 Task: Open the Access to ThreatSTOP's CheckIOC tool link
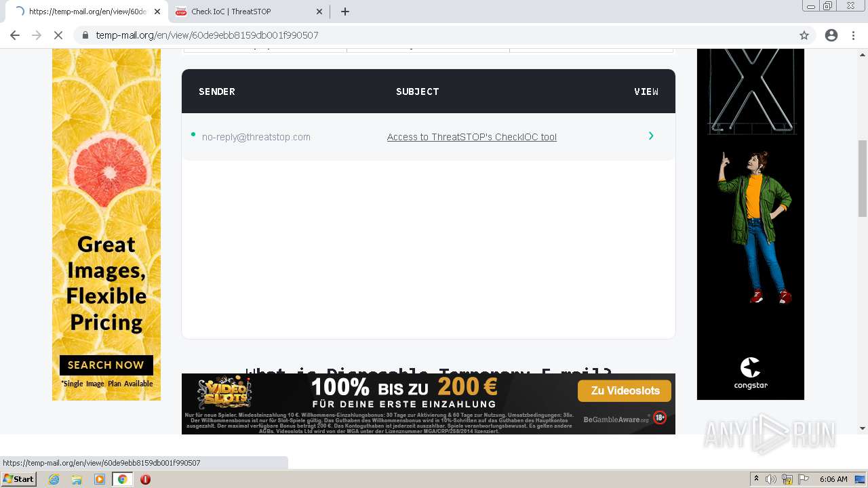(x=472, y=137)
